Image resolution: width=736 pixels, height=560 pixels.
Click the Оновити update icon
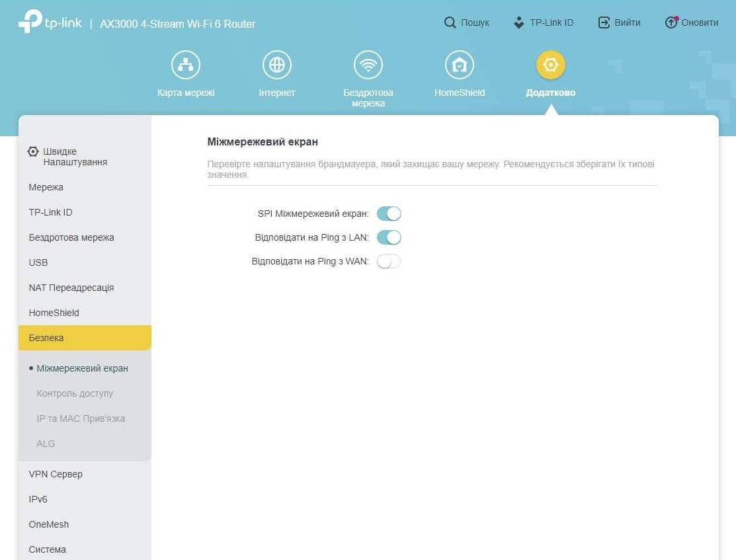click(671, 22)
